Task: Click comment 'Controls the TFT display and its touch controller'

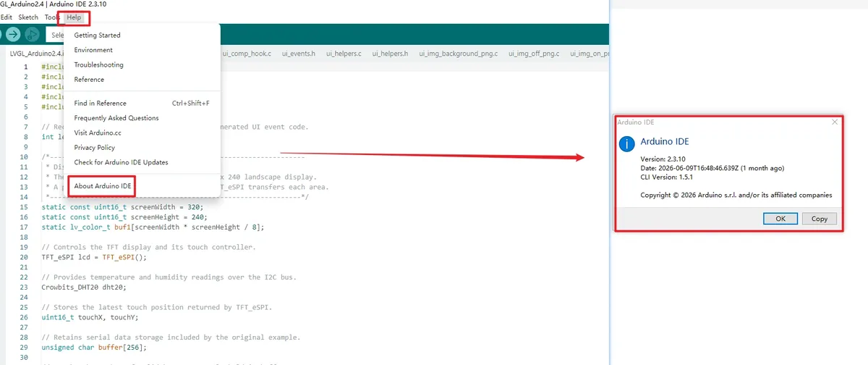Action: (149, 247)
